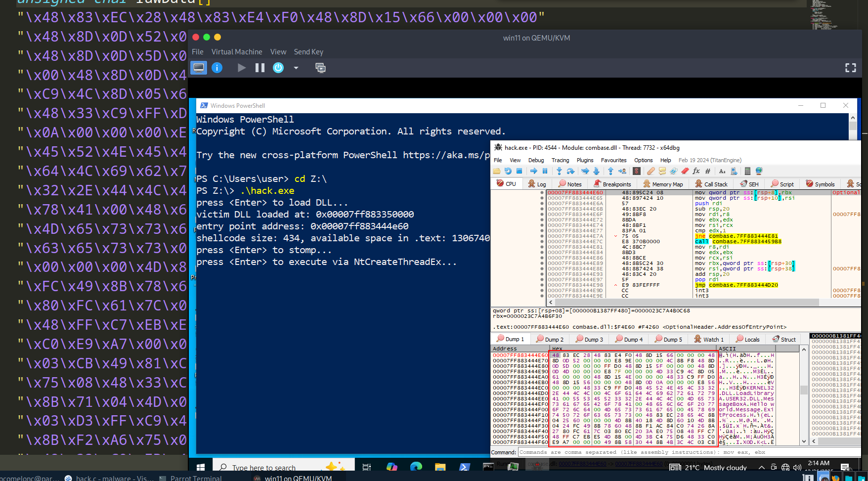The width and height of the screenshot is (868, 481).
Task: Open x64dbg Variables hash icon
Action: point(708,171)
